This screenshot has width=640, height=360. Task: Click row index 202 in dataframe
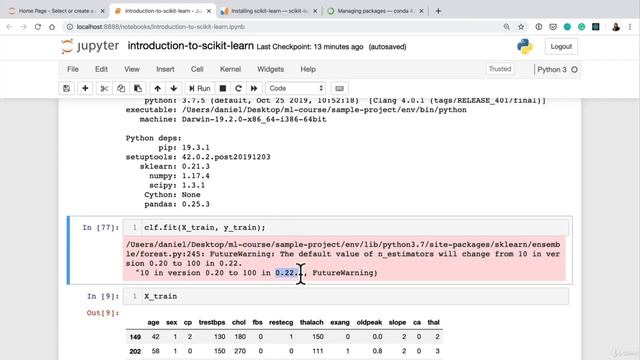tap(135, 351)
